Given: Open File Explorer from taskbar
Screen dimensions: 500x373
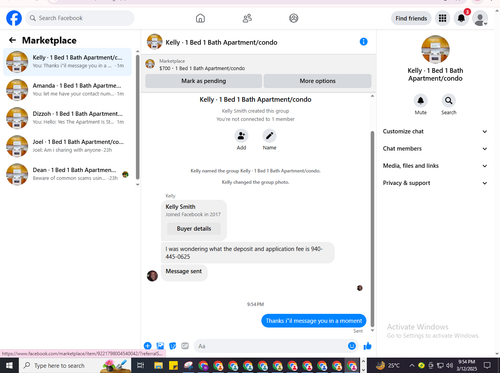Looking at the screenshot, I should click(x=158, y=365).
